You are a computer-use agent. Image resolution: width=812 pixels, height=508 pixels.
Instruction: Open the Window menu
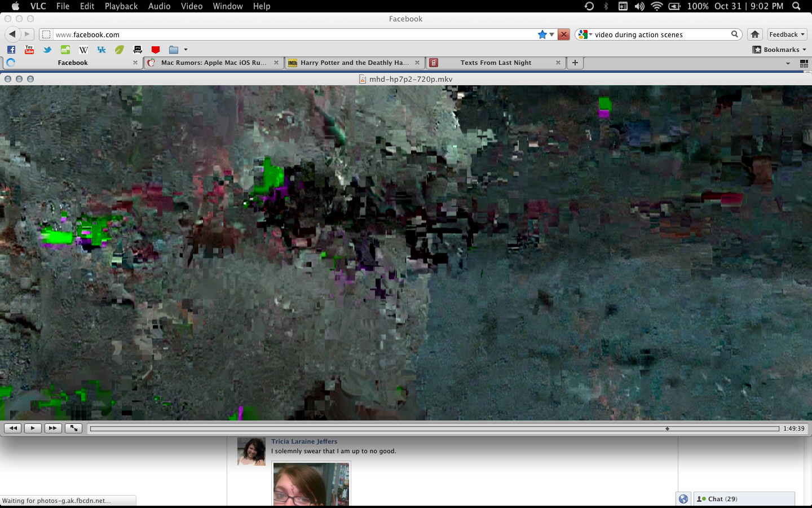coord(228,6)
